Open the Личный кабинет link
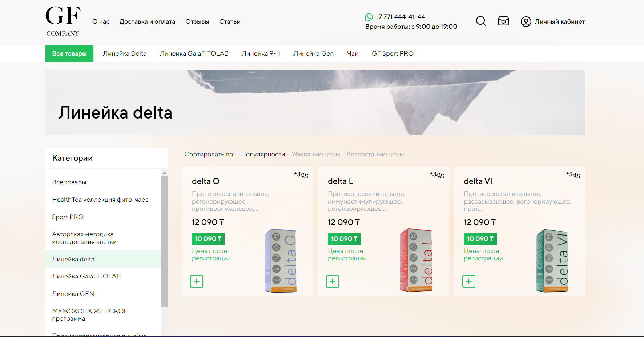 [560, 21]
